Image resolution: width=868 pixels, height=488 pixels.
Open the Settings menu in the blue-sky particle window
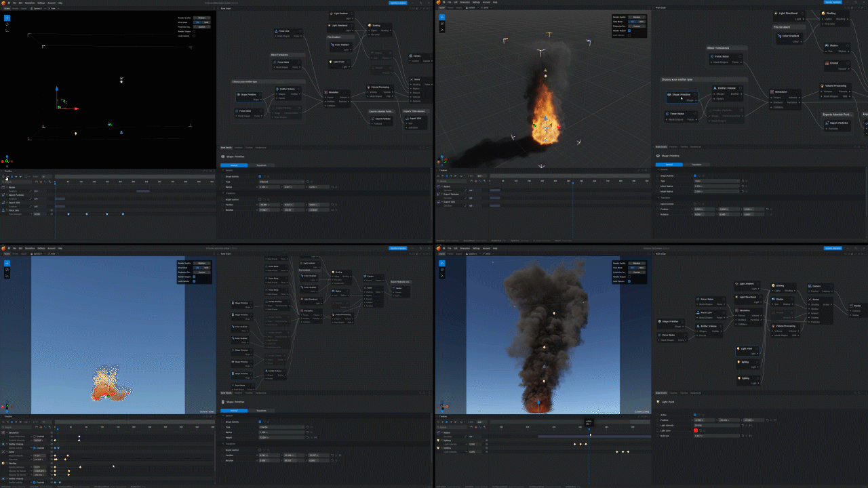coord(41,248)
